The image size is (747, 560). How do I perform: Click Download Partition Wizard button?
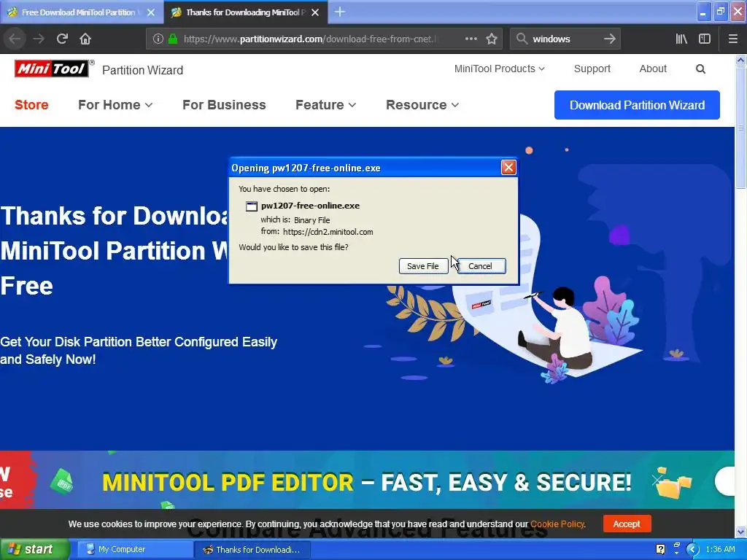(x=637, y=105)
